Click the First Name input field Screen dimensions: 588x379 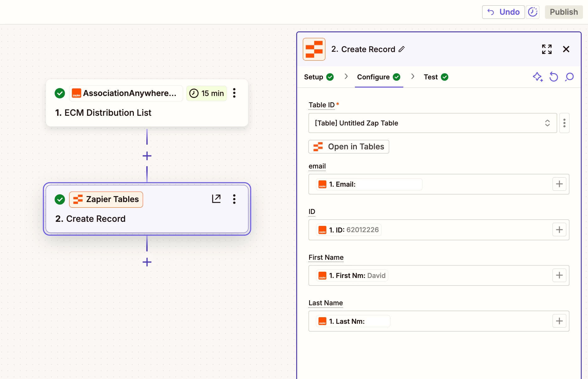[x=439, y=275]
